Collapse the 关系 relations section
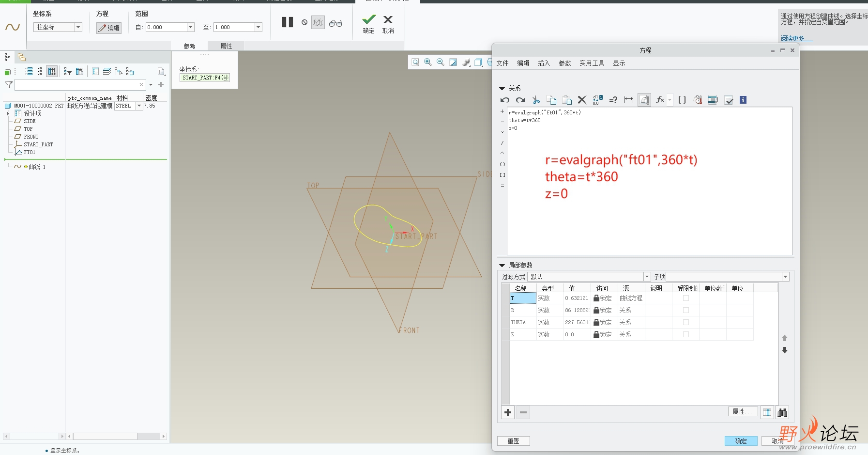Image resolution: width=868 pixels, height=455 pixels. [502, 89]
